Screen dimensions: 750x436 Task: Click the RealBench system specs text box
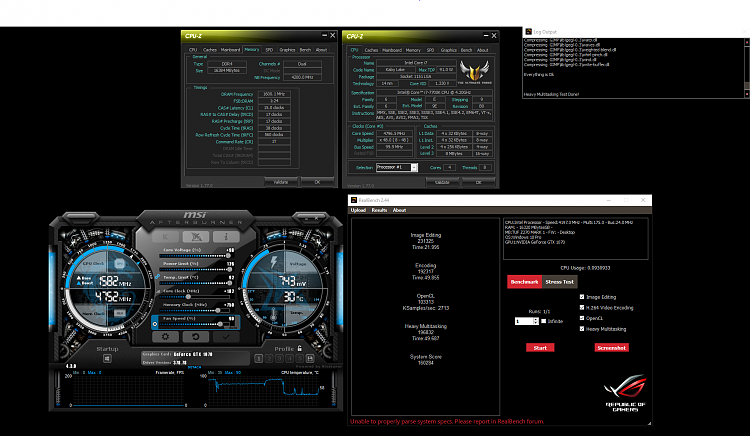pos(575,239)
